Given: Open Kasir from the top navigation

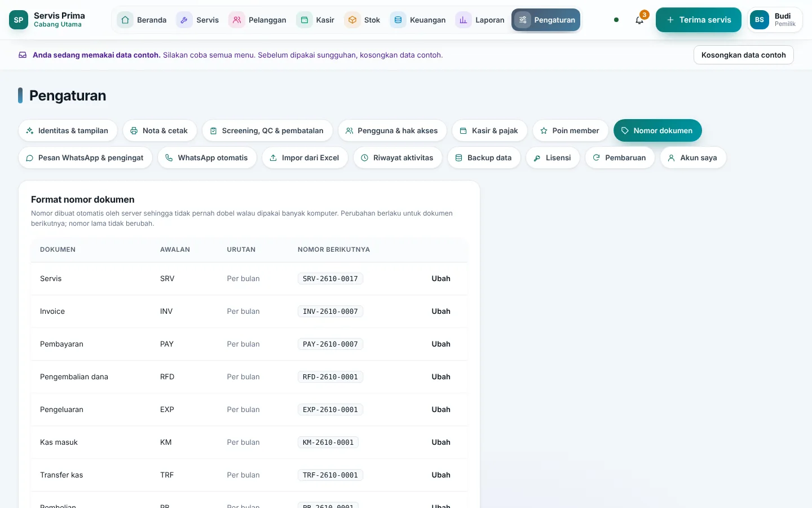Looking at the screenshot, I should coord(315,20).
